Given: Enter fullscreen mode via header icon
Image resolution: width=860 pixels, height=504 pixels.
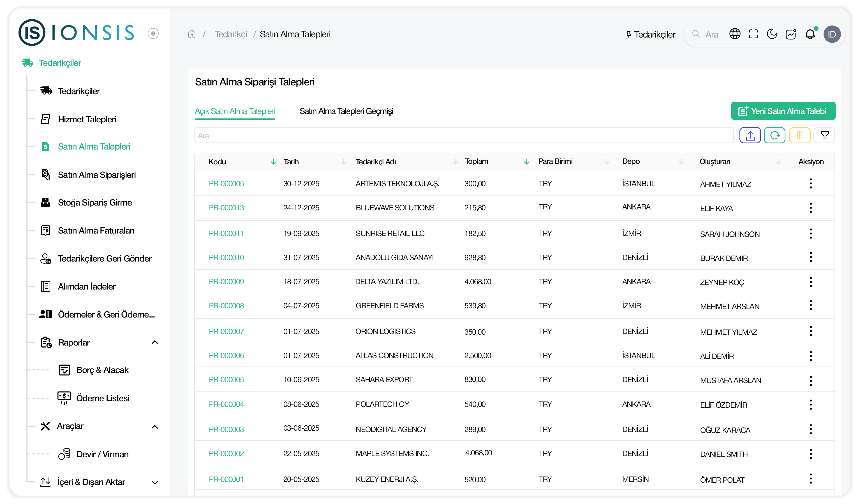Looking at the screenshot, I should click(x=753, y=34).
